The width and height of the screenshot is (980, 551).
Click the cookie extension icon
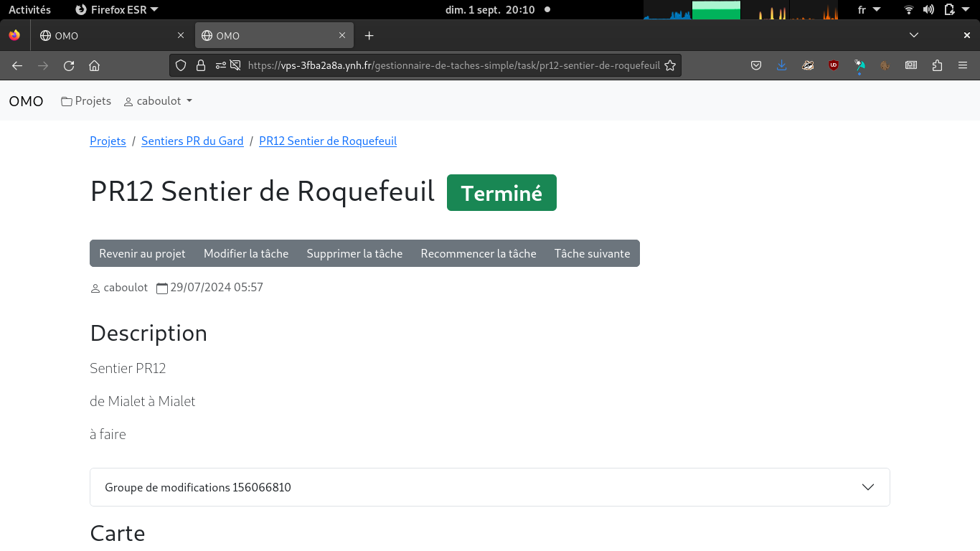885,65
